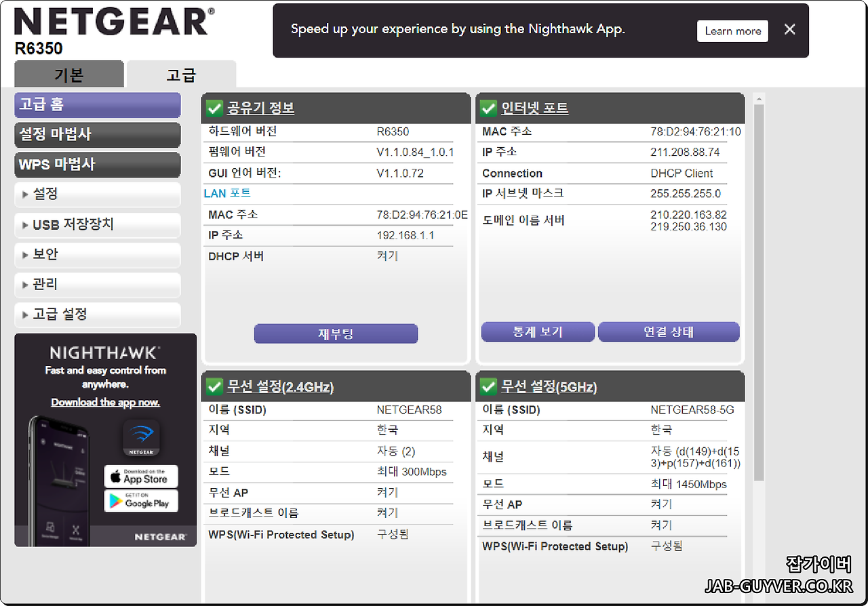Switch to the 고급 tab
The width and height of the screenshot is (868, 606).
[x=181, y=74]
